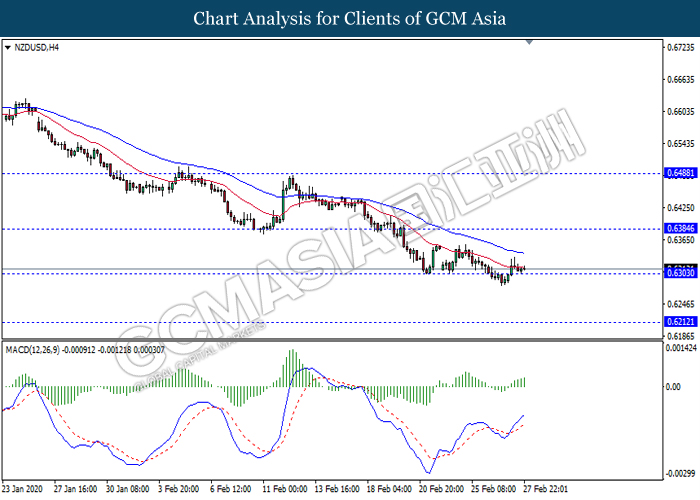The image size is (700, 500).
Task: Click the 27 Feb 22:01 time label
Action: click(x=546, y=489)
